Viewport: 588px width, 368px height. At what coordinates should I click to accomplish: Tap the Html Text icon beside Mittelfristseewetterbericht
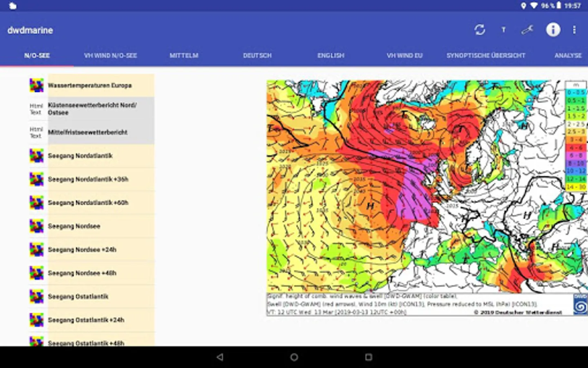point(36,132)
